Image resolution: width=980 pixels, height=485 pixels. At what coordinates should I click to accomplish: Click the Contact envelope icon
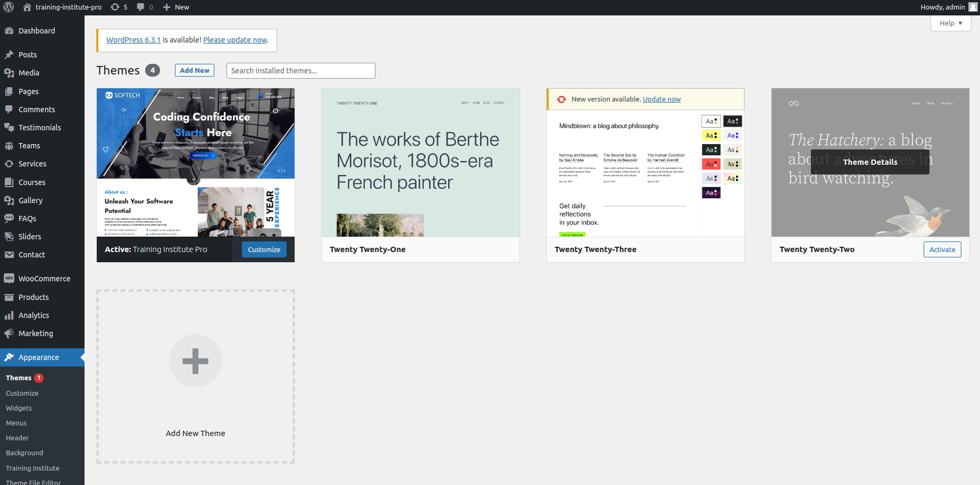coord(9,255)
